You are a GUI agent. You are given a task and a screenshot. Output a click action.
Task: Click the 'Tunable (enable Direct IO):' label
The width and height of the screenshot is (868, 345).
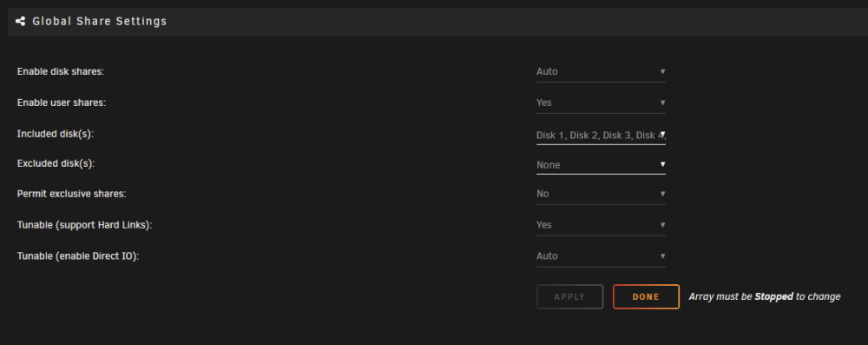(78, 255)
